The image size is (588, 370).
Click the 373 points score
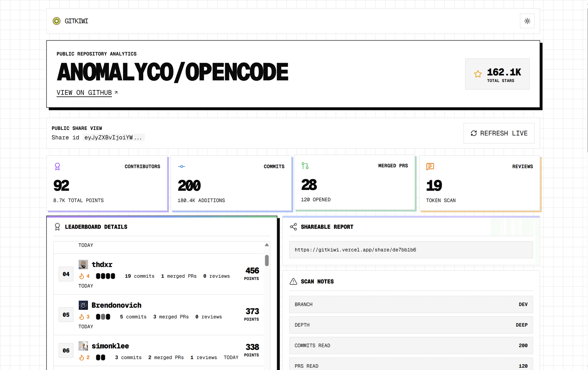coord(252,311)
